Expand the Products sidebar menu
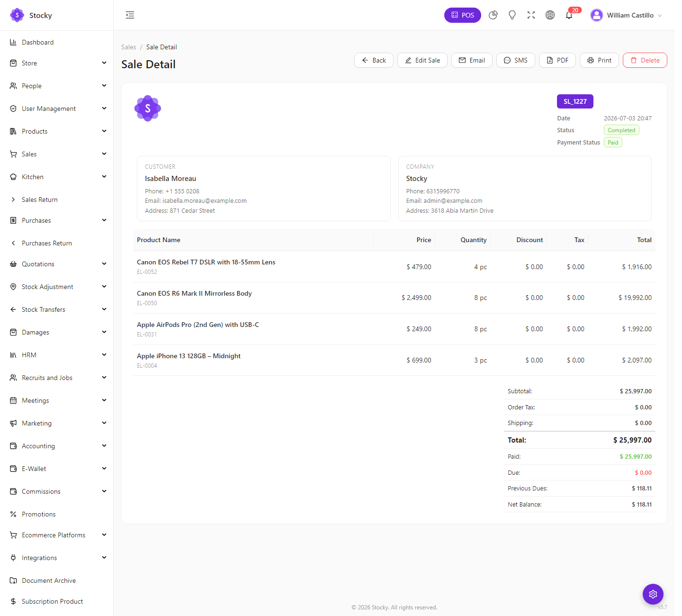This screenshot has height=616, width=682. tap(57, 131)
